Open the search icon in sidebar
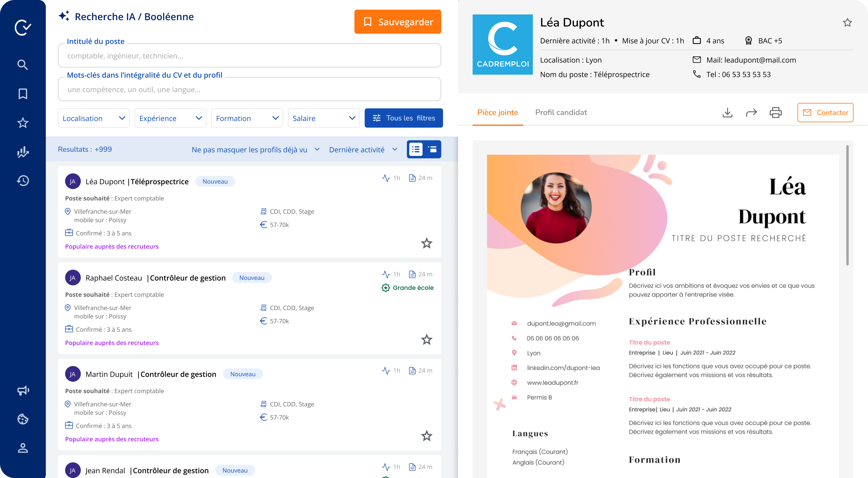Image resolution: width=868 pixels, height=478 pixels. point(23,65)
